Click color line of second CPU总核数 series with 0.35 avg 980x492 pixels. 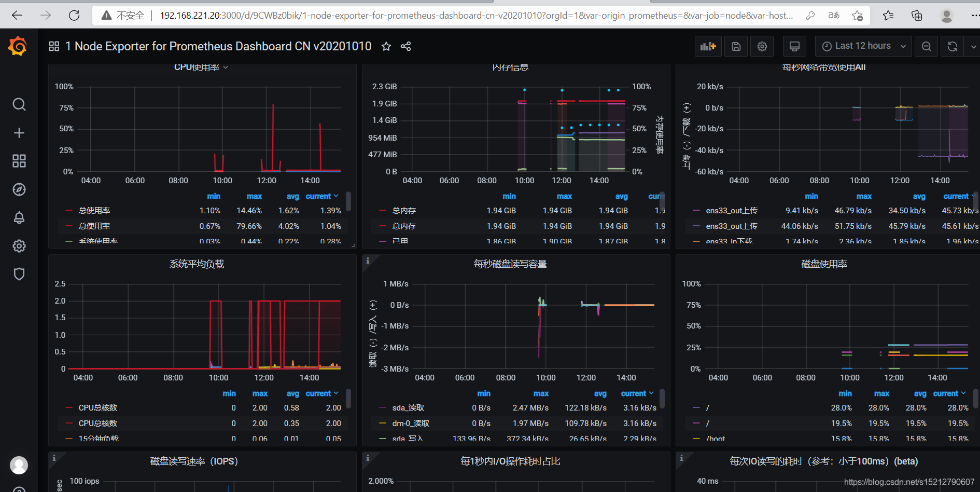(x=68, y=423)
